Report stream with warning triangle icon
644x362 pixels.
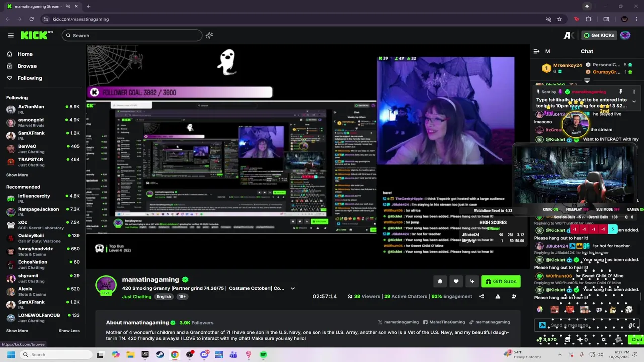point(498,296)
